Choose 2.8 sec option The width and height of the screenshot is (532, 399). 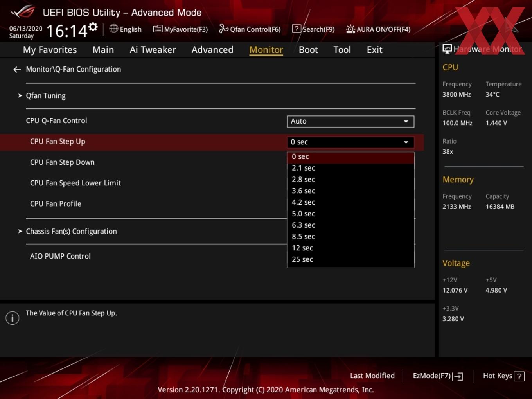(x=350, y=180)
